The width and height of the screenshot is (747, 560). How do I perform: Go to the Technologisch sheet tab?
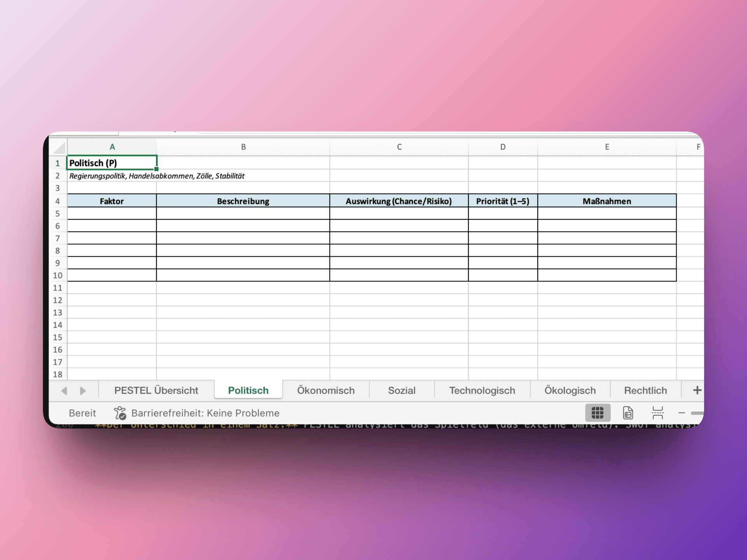(x=482, y=390)
